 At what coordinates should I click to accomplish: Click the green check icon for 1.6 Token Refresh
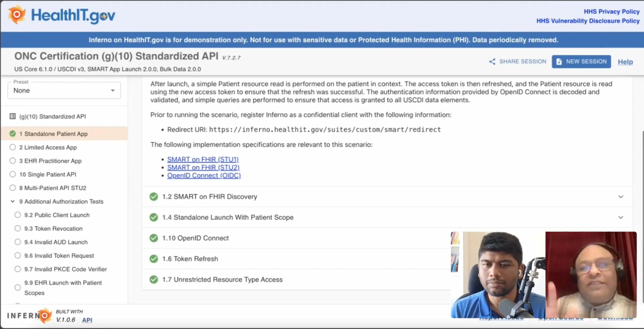click(153, 259)
